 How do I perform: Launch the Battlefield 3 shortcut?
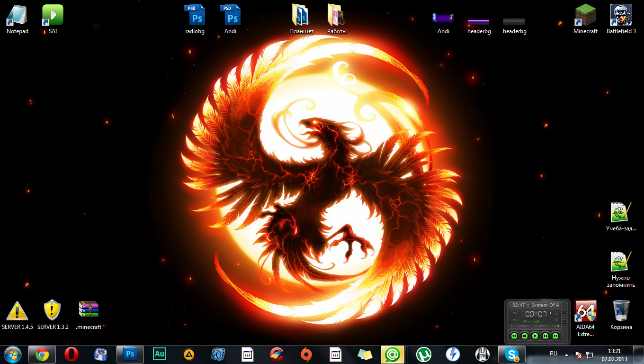coord(621,19)
